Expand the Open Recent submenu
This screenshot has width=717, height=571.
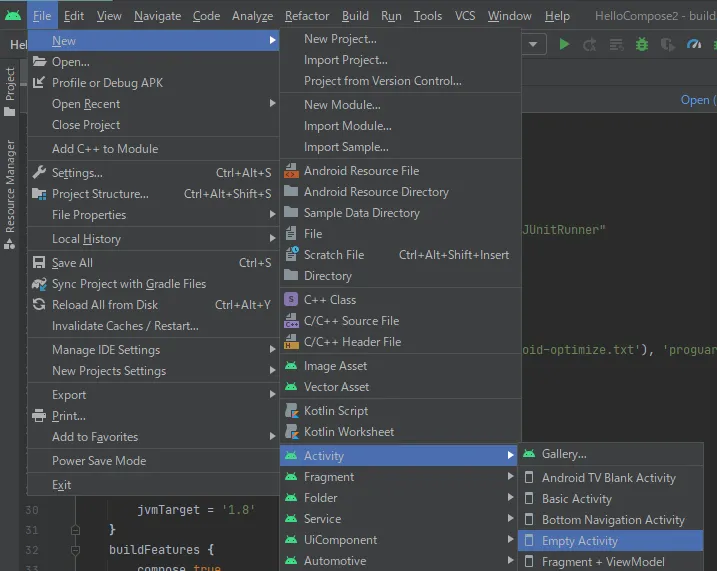click(86, 104)
